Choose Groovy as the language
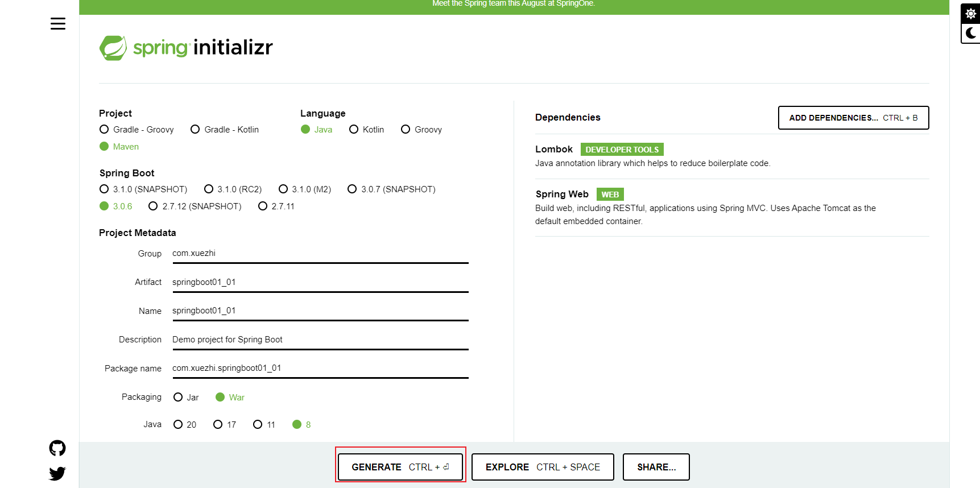The image size is (980, 488). [421, 130]
